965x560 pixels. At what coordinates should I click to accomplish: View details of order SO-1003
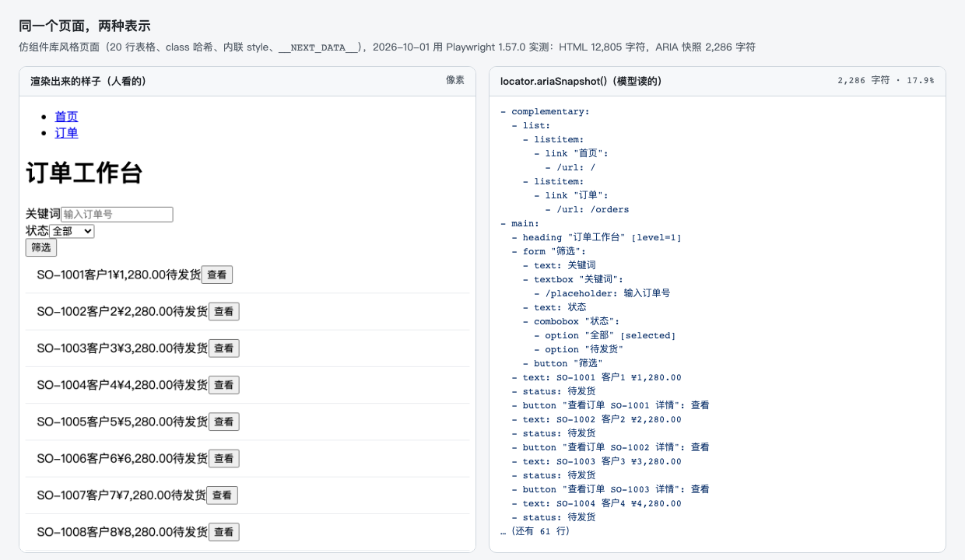point(224,348)
